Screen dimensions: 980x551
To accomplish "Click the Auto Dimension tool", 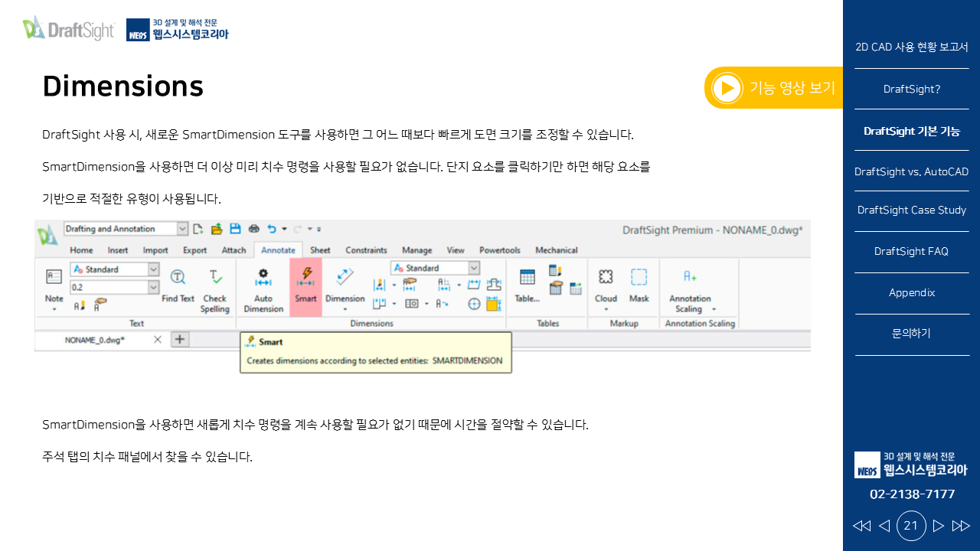I will (x=263, y=291).
